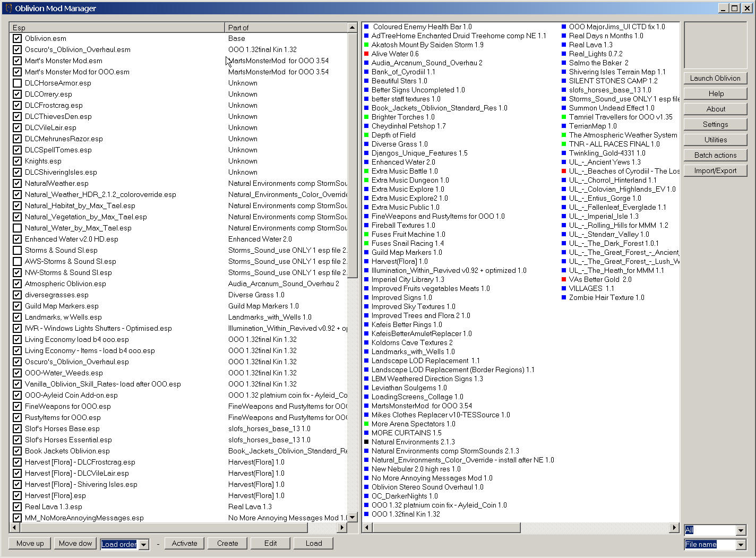
Task: Disable Knights.esp checkbox
Action: [17, 161]
